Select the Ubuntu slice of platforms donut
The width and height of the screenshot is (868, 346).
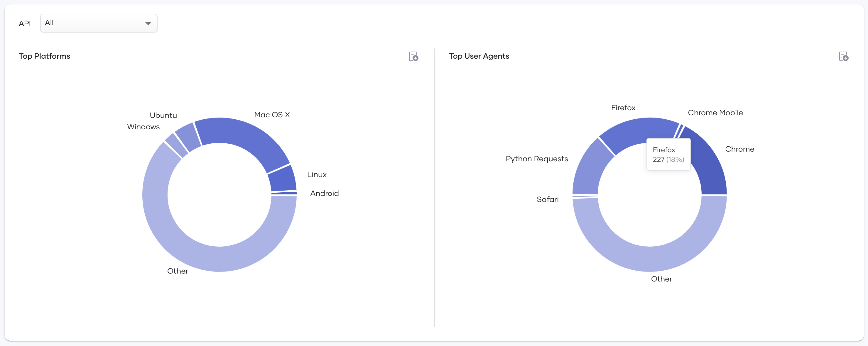(189, 137)
